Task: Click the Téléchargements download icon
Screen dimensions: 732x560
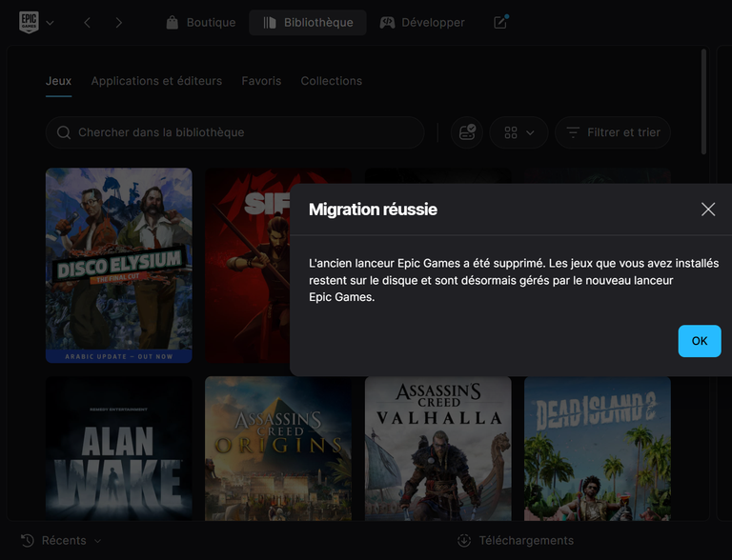Action: pos(464,540)
